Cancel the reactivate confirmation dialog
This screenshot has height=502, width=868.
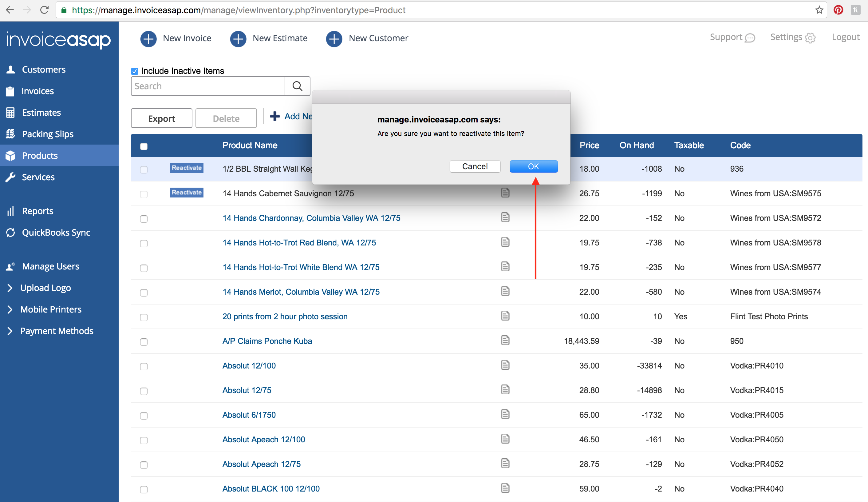[475, 166]
